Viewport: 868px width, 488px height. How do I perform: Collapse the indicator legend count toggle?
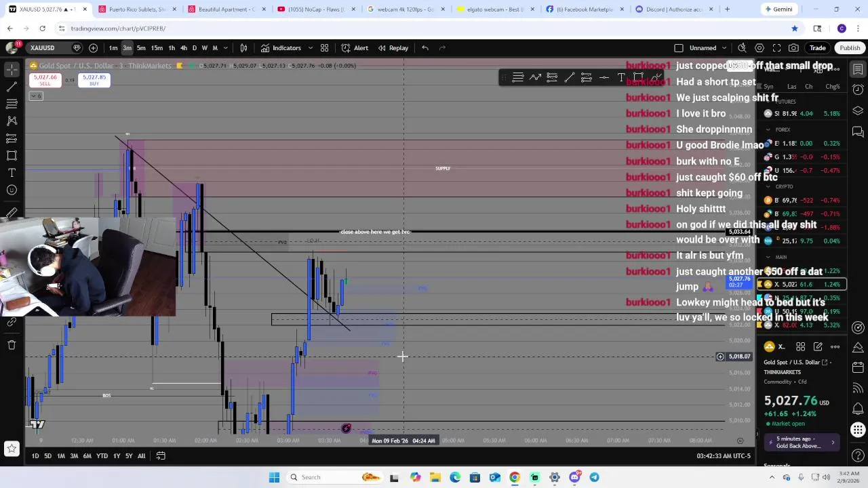36,96
